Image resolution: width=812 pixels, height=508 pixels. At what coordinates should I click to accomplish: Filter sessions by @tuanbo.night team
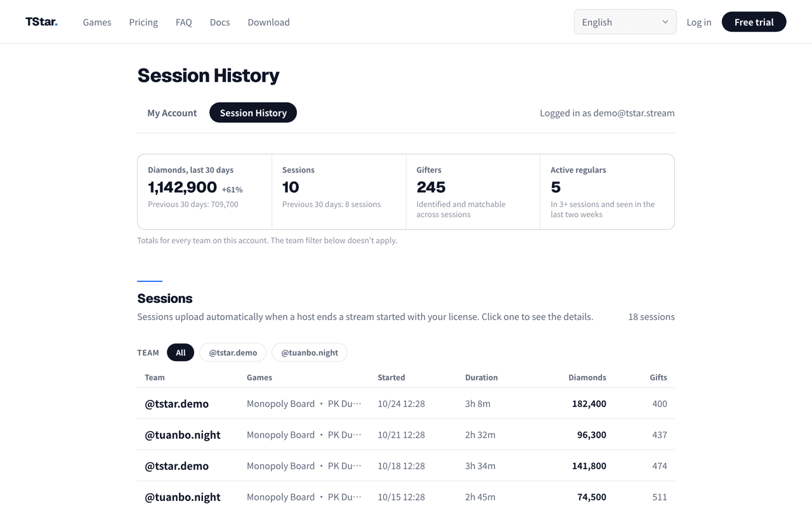[310, 352]
